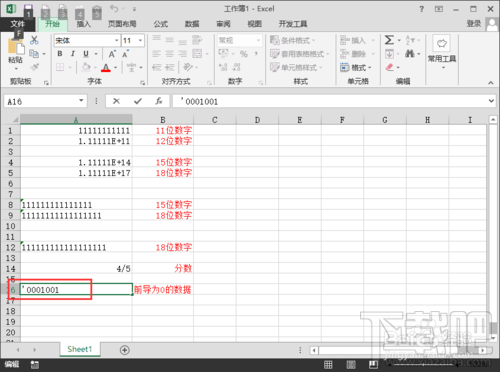The height and width of the screenshot is (372, 500).
Task: Expand the formula bar
Action: tap(491, 101)
